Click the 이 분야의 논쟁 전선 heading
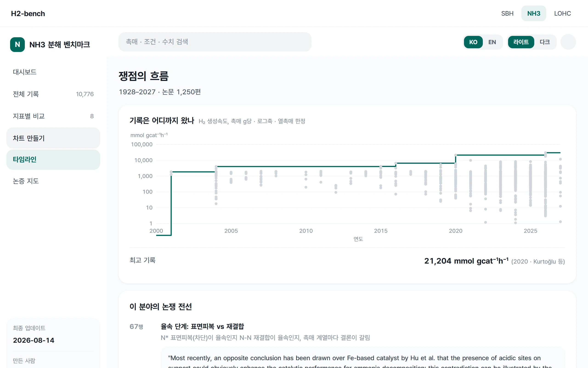The image size is (588, 368). click(161, 307)
